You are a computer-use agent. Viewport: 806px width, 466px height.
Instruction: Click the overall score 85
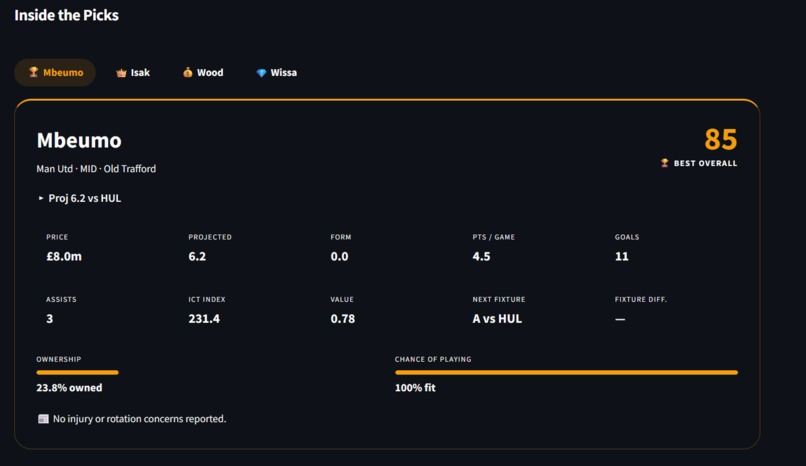click(x=721, y=139)
